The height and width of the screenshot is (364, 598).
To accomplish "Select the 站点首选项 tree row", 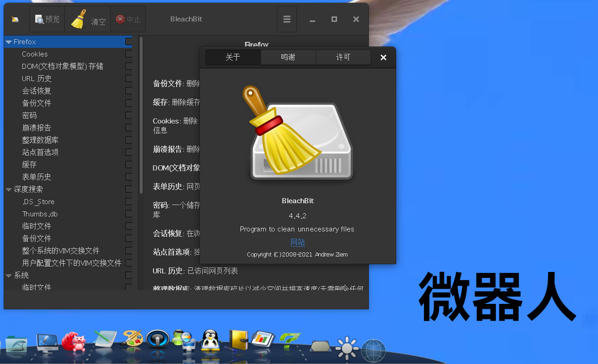I will click(x=68, y=152).
